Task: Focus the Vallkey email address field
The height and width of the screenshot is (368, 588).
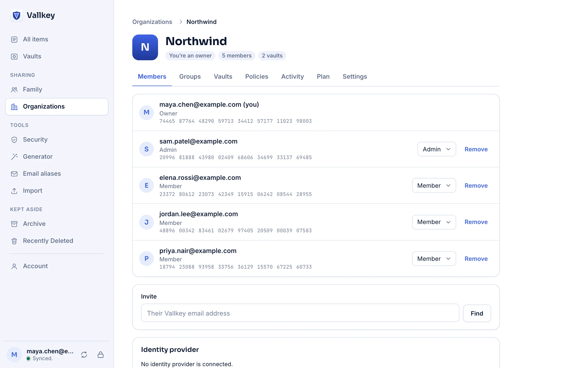Action: coord(300,313)
